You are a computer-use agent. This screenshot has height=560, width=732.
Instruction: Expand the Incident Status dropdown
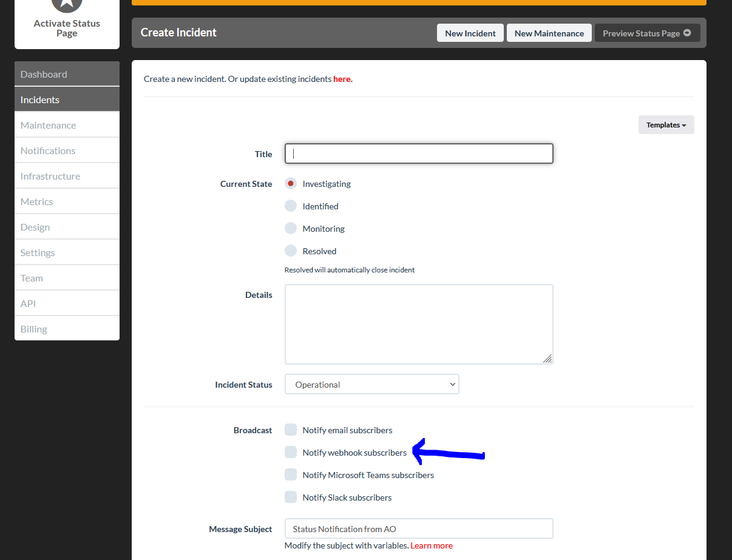371,385
